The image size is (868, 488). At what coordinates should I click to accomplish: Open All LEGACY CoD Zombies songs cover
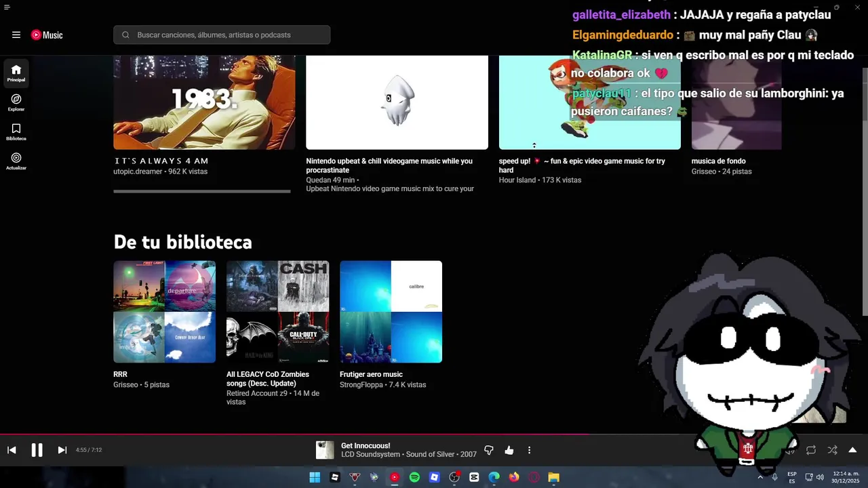278,312
